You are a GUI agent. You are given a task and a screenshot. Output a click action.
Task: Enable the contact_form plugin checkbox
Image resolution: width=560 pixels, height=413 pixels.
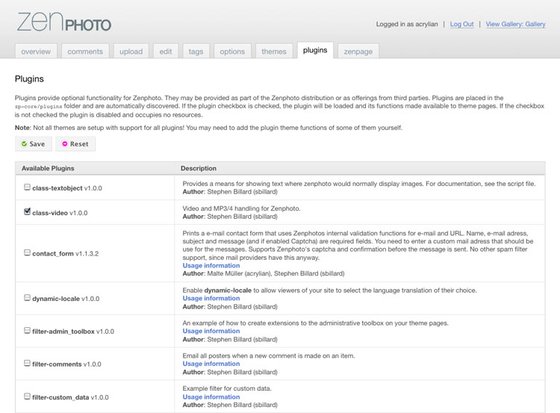[x=27, y=253]
